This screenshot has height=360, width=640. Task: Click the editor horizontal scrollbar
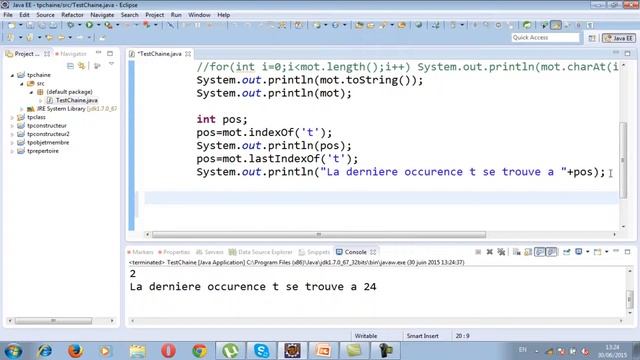(319, 235)
